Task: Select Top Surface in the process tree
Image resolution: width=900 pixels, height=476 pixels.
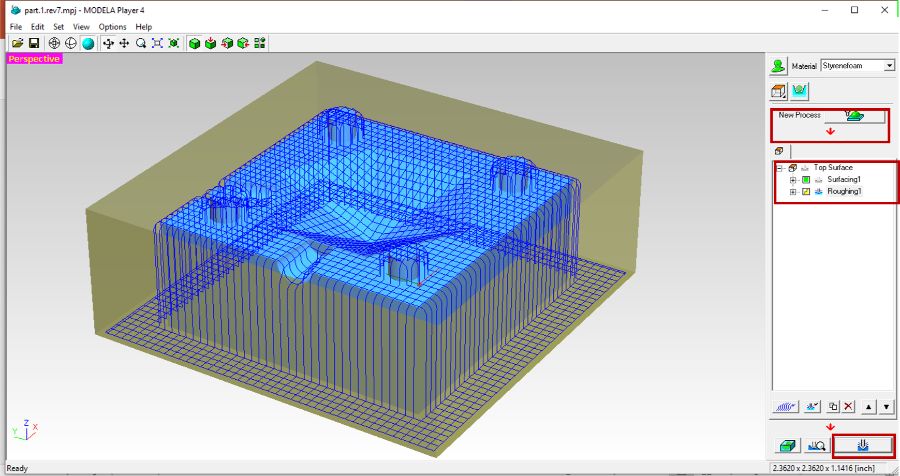Action: point(833,168)
